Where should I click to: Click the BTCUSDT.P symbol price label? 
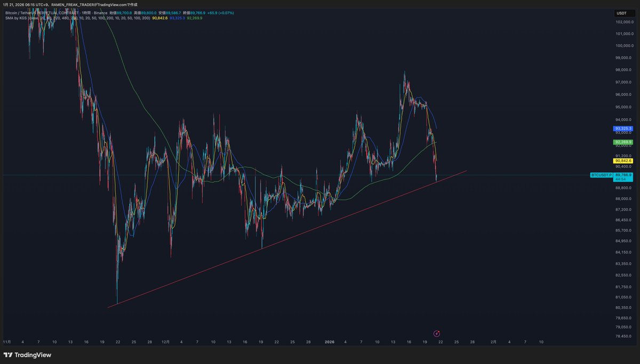coord(601,175)
